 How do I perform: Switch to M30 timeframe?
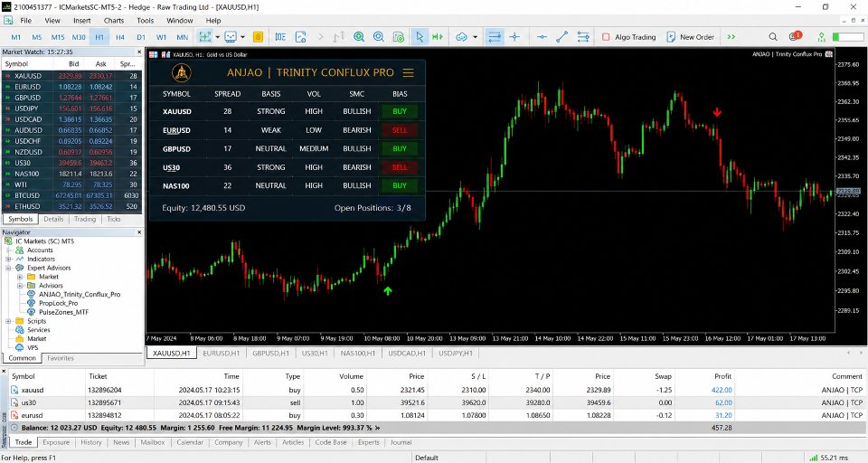pyautogui.click(x=79, y=37)
